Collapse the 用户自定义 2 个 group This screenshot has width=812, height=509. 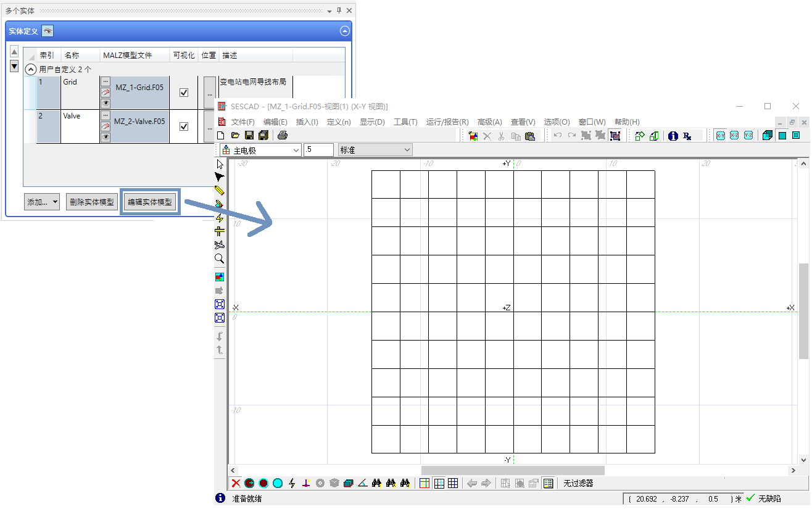[31, 70]
